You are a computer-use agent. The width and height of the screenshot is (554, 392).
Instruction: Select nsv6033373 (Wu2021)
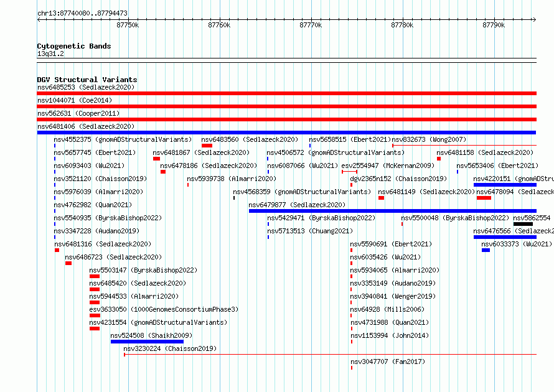click(517, 244)
